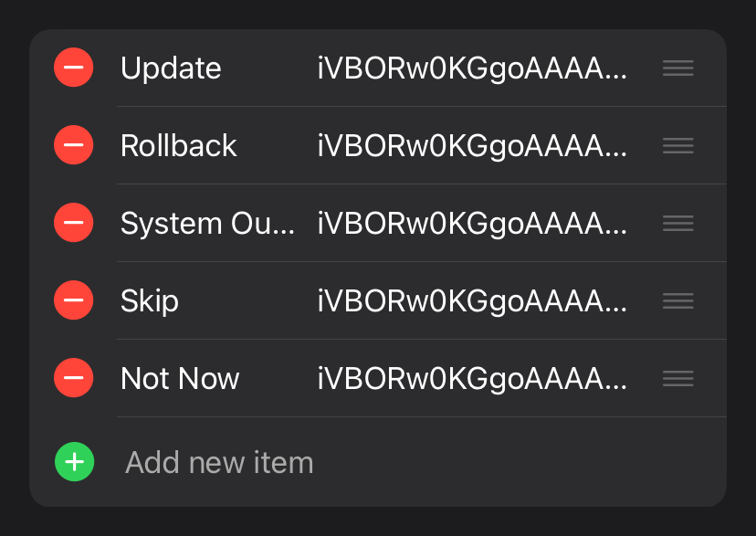Remove the Not Now entry minus button
756x536 pixels.
pyautogui.click(x=73, y=378)
